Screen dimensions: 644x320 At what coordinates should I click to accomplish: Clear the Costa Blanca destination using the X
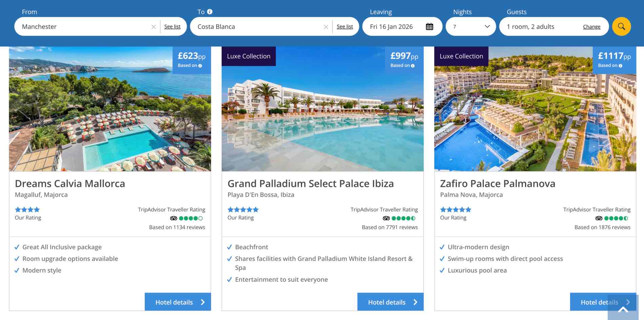click(326, 26)
